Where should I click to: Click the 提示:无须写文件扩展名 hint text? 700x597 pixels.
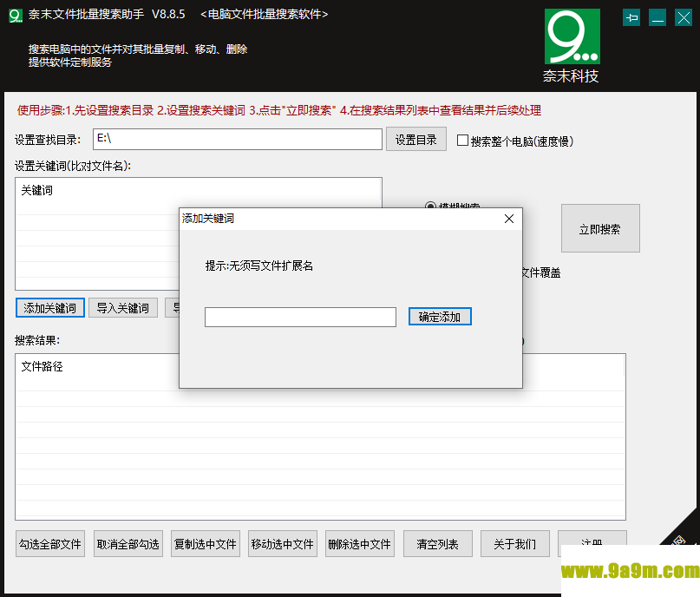pyautogui.click(x=259, y=266)
